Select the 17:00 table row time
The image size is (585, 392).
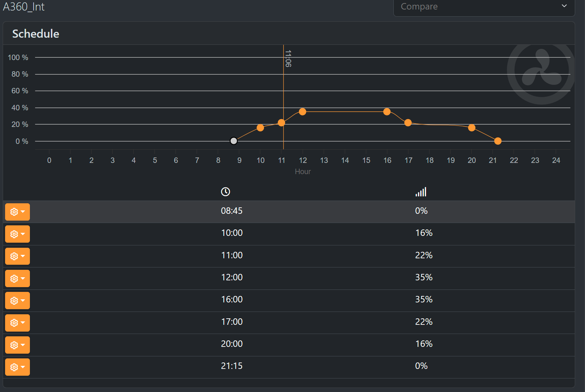pyautogui.click(x=232, y=322)
